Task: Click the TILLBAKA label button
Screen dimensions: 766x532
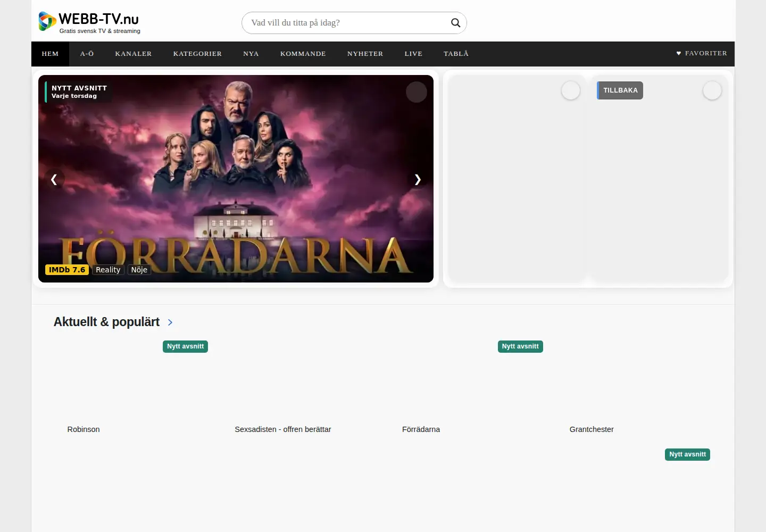Action: [620, 90]
